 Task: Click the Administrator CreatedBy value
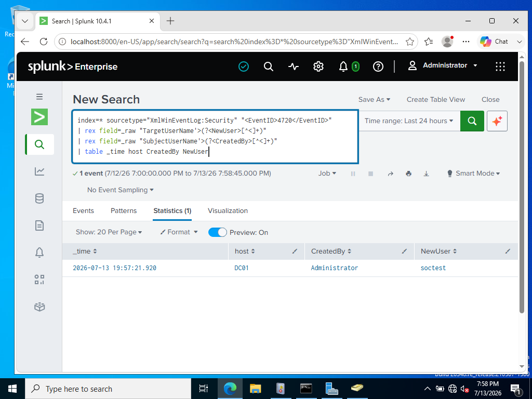pyautogui.click(x=334, y=268)
